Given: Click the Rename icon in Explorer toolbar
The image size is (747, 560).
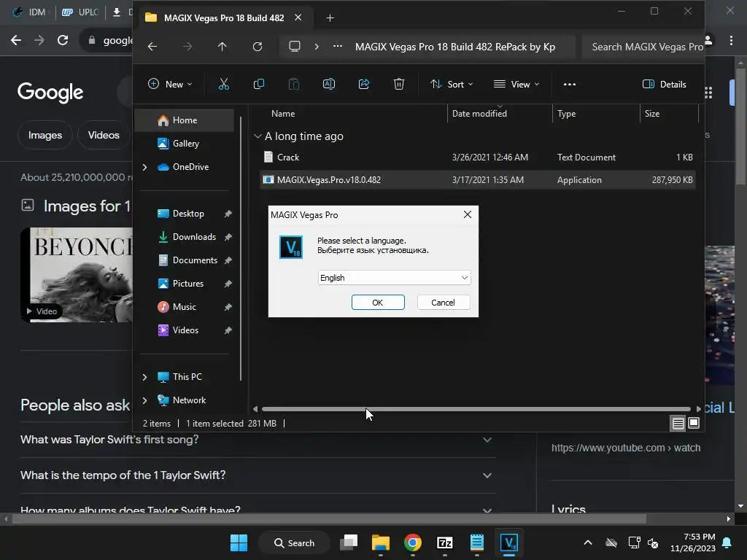Looking at the screenshot, I should click(329, 85).
